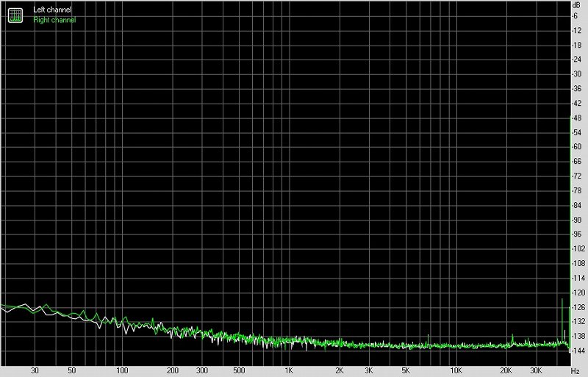Click the 1K frequency axis label

[x=290, y=371]
